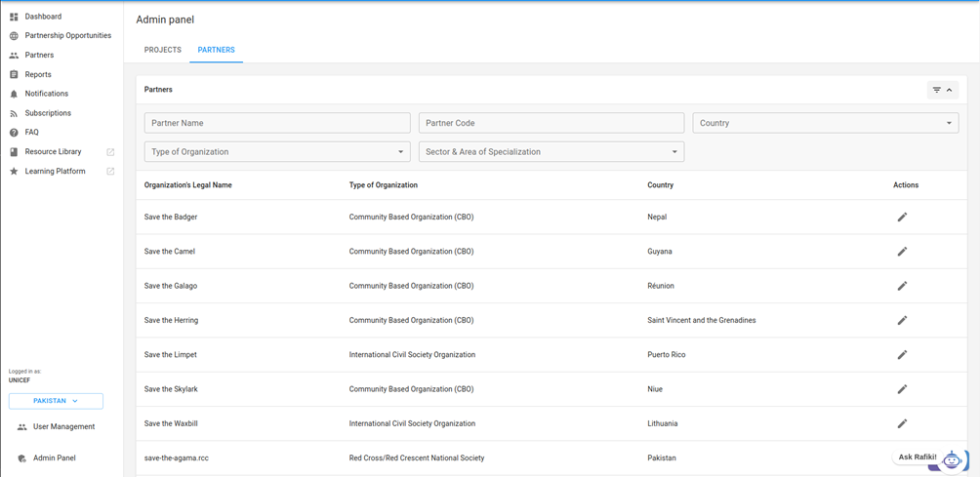Switch to the Projects tab
Image resolution: width=980 pixels, height=477 pixels.
[x=163, y=50]
